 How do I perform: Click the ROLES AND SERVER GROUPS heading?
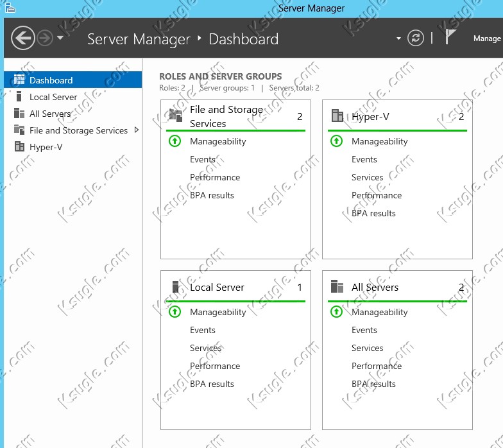(x=221, y=76)
